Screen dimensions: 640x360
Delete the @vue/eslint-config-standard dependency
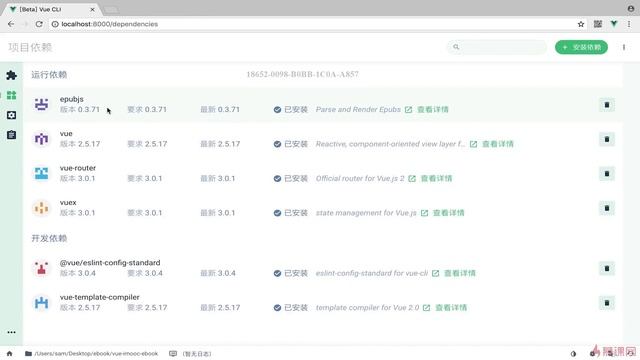pyautogui.click(x=607, y=269)
